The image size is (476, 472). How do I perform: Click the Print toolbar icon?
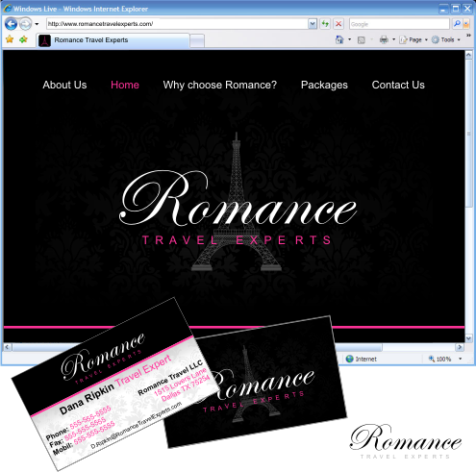point(384,39)
